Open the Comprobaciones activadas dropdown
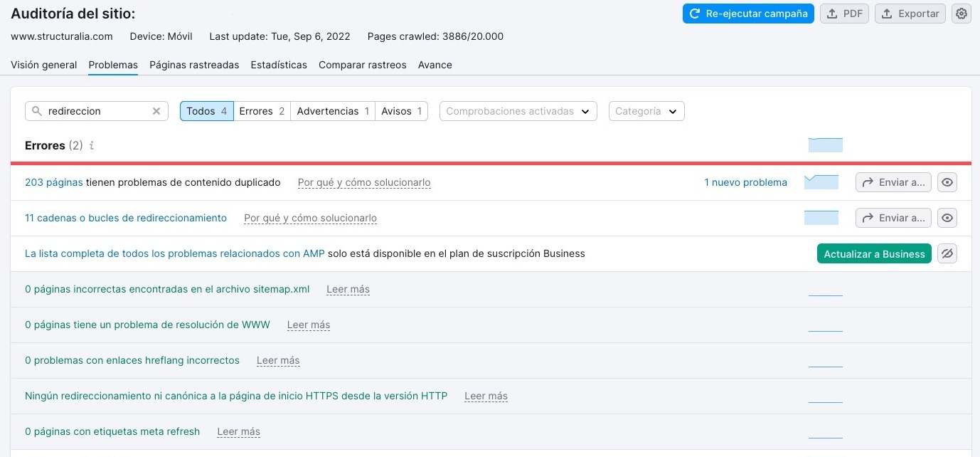 click(x=518, y=111)
